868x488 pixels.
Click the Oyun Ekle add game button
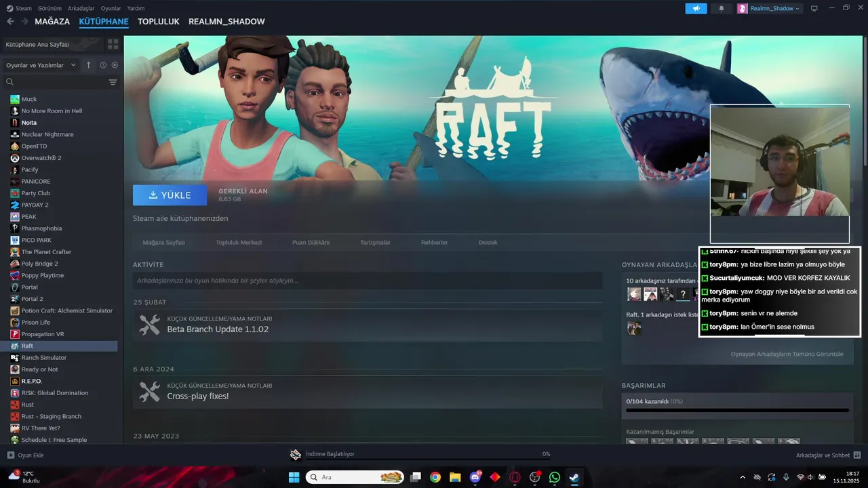25,455
